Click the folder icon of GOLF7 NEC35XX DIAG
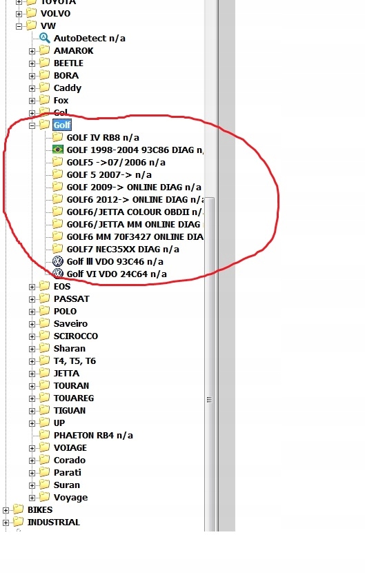Image resolution: width=365 pixels, height=588 pixels. pyautogui.click(x=57, y=248)
